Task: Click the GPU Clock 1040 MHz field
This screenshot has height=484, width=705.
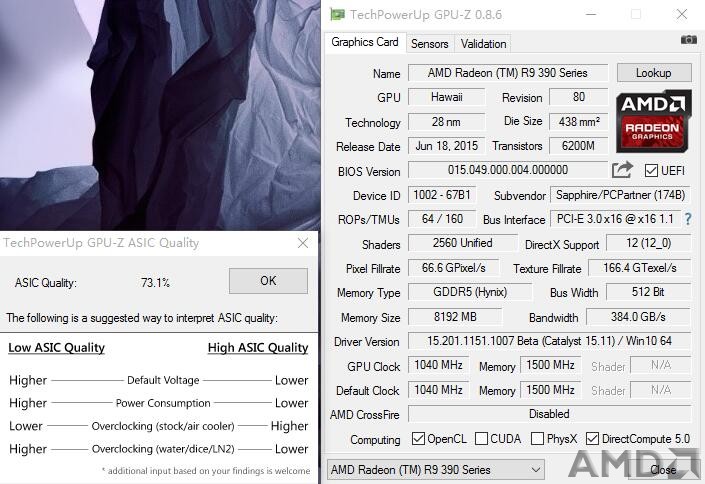Action: (438, 365)
